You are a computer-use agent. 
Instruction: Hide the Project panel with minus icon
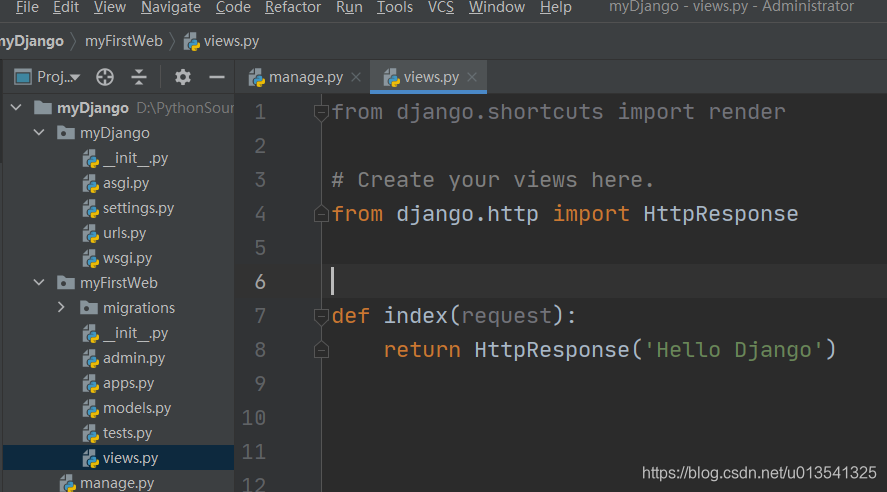pyautogui.click(x=217, y=77)
